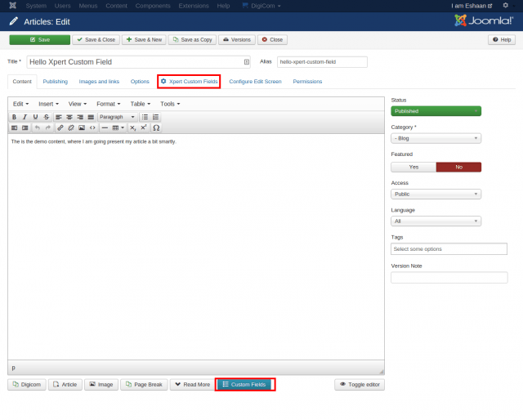Apply subscript formatting
The width and height of the screenshot is (523, 420).
coord(132,127)
